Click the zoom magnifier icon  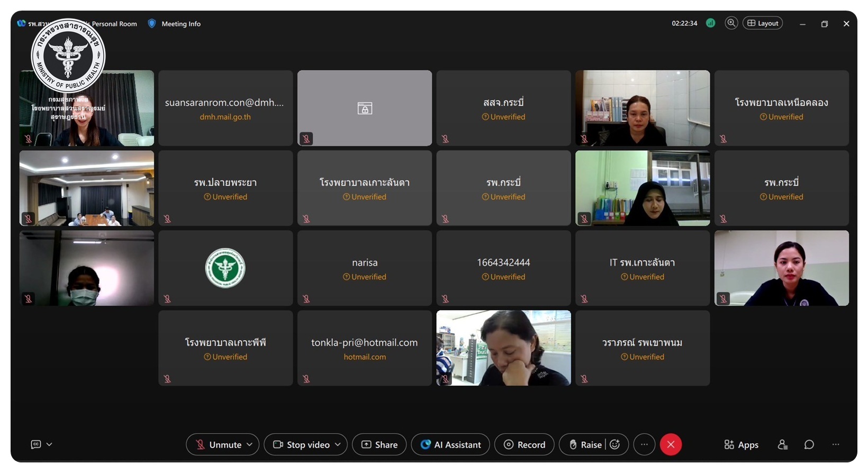click(x=731, y=23)
